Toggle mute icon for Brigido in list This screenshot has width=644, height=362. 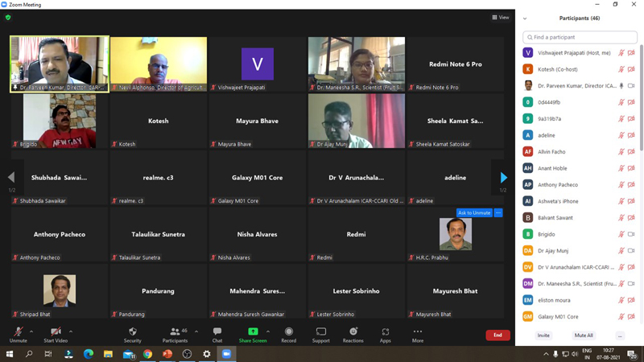(x=621, y=234)
